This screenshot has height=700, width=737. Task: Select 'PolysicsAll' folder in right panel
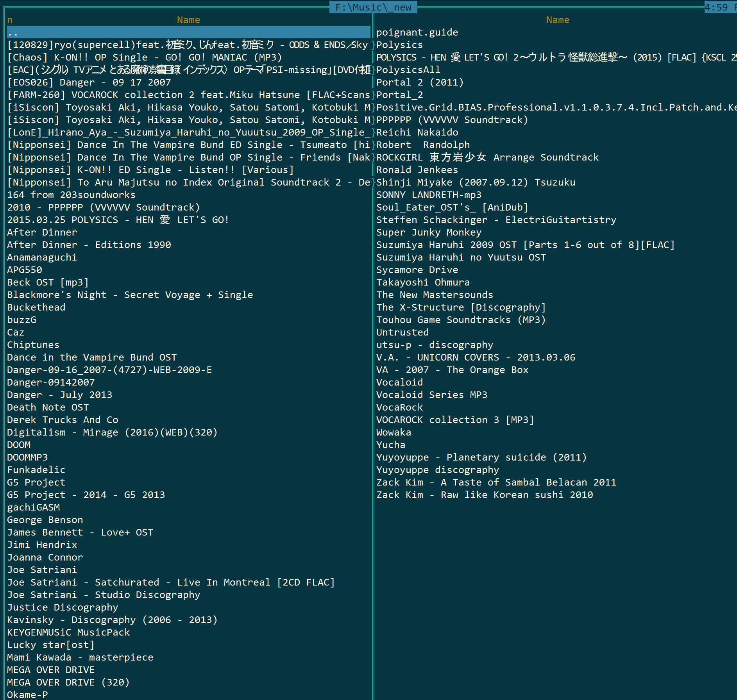point(408,70)
